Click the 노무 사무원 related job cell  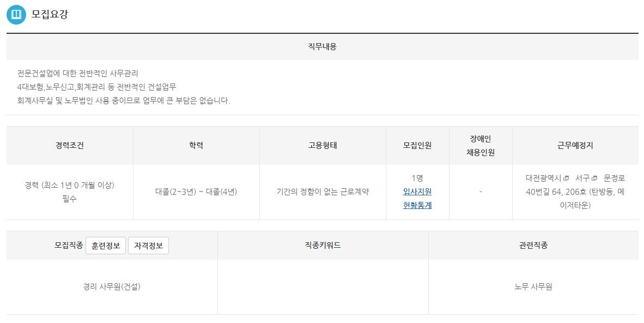[x=533, y=286]
